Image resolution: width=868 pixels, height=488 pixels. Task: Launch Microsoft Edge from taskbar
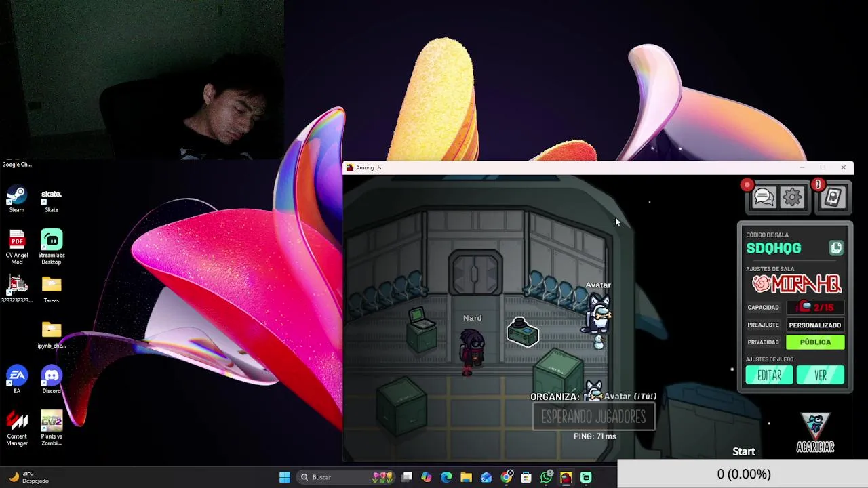pos(446,477)
